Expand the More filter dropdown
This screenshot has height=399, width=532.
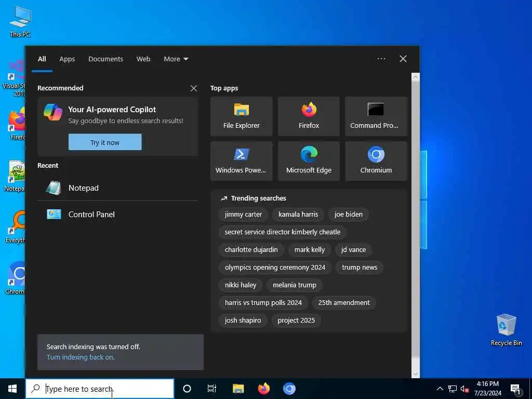pyautogui.click(x=176, y=59)
